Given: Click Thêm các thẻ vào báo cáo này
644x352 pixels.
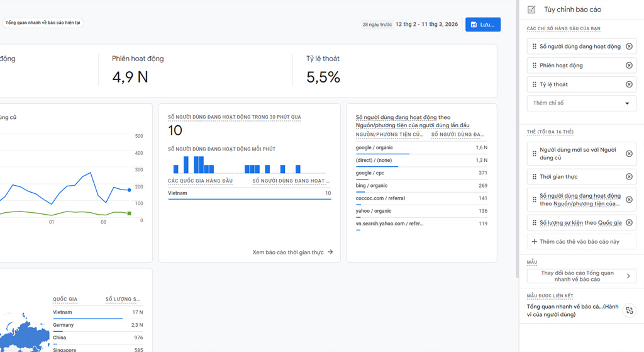Looking at the screenshot, I should click(582, 242).
